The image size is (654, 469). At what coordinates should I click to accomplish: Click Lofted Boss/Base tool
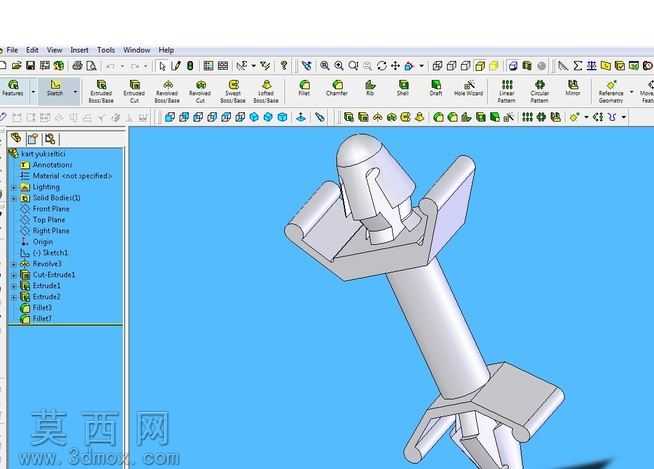[266, 91]
